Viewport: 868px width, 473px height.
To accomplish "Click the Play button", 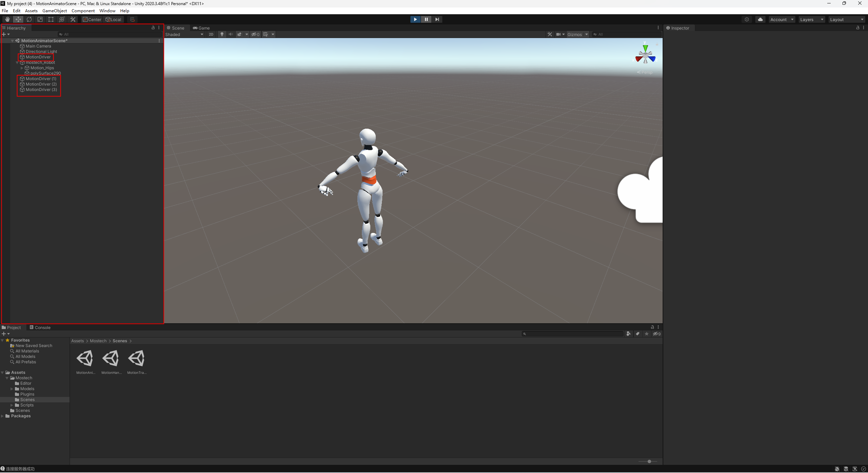I will (415, 19).
